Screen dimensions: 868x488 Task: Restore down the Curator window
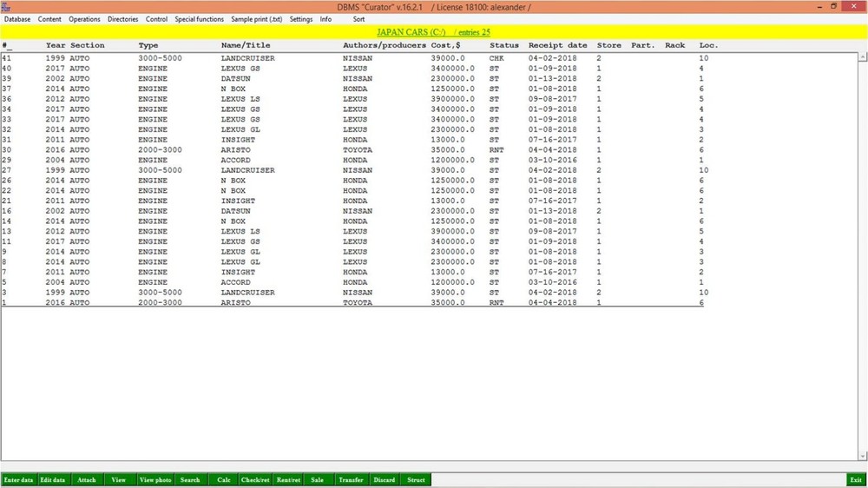(x=833, y=6)
